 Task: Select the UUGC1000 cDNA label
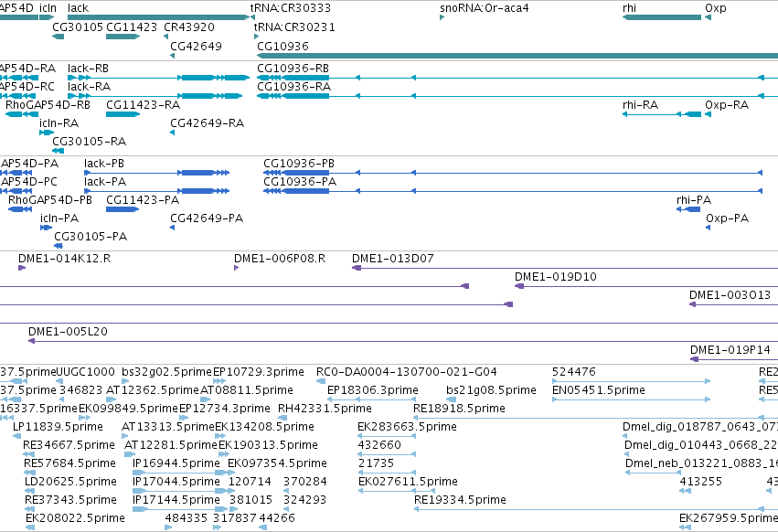85,372
